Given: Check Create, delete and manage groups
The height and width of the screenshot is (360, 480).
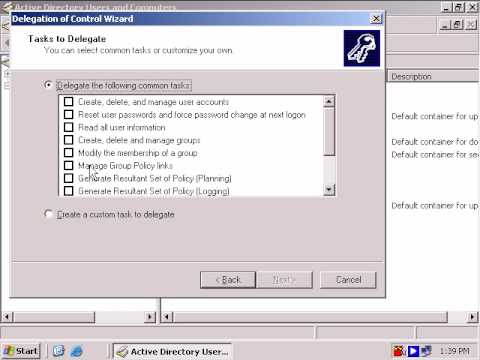Looking at the screenshot, I should pos(69,140).
